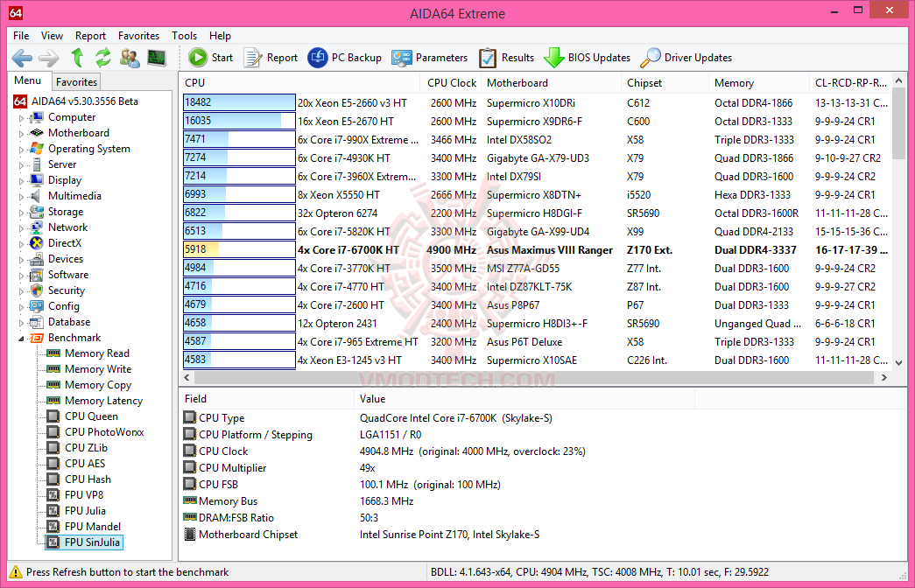Click the green Start play icon
915x588 pixels.
click(x=198, y=58)
